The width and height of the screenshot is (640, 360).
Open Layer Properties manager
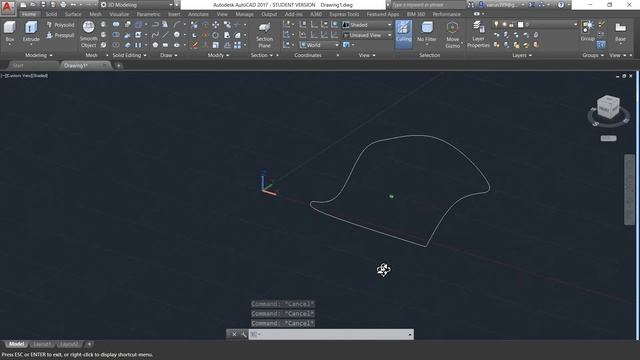pyautogui.click(x=478, y=34)
